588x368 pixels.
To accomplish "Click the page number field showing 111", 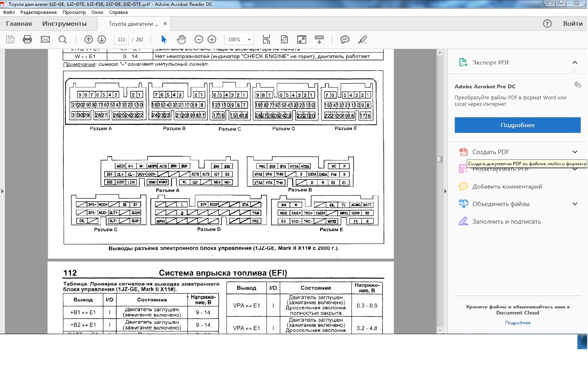I will tap(121, 40).
